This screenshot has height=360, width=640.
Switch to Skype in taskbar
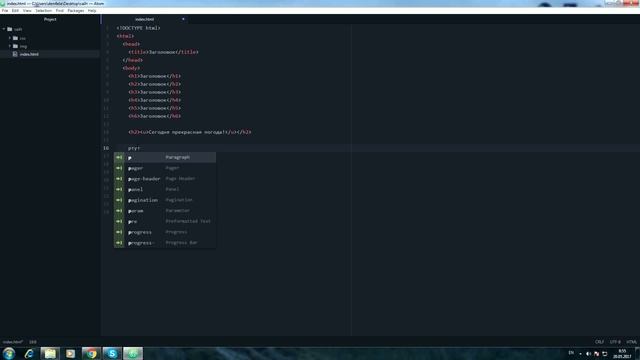tap(112, 353)
